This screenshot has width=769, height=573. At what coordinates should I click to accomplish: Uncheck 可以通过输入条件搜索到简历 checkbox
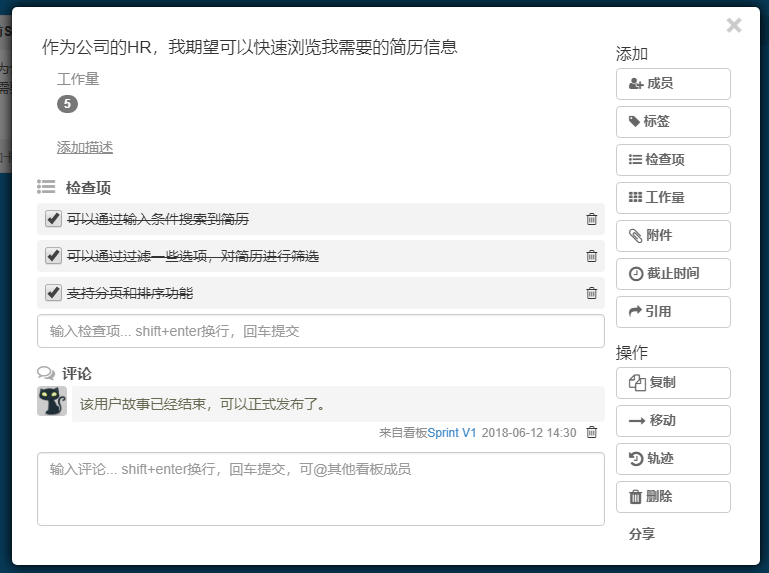pyautogui.click(x=54, y=219)
